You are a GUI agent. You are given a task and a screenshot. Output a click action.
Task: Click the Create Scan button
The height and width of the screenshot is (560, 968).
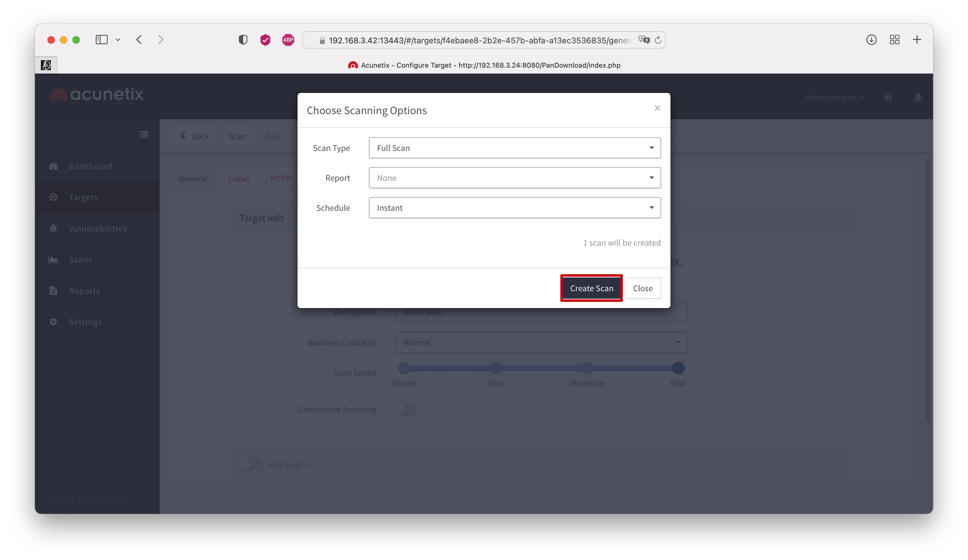592,288
